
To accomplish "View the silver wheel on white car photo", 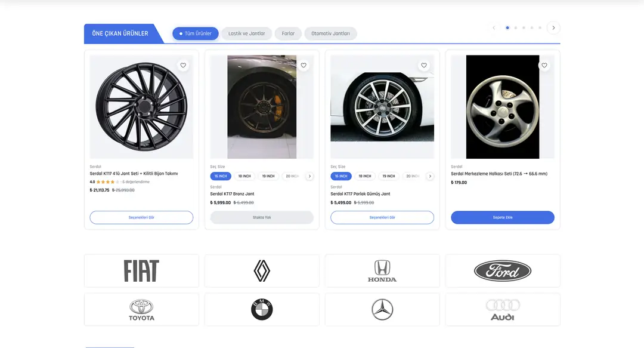I will (x=382, y=107).
